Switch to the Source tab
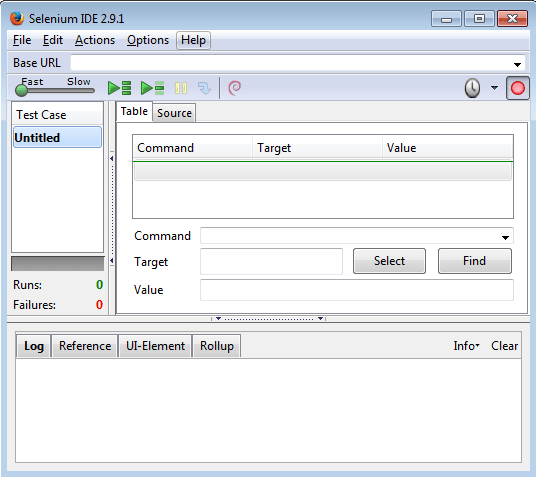Screen dimensions: 536x477 tap(174, 113)
